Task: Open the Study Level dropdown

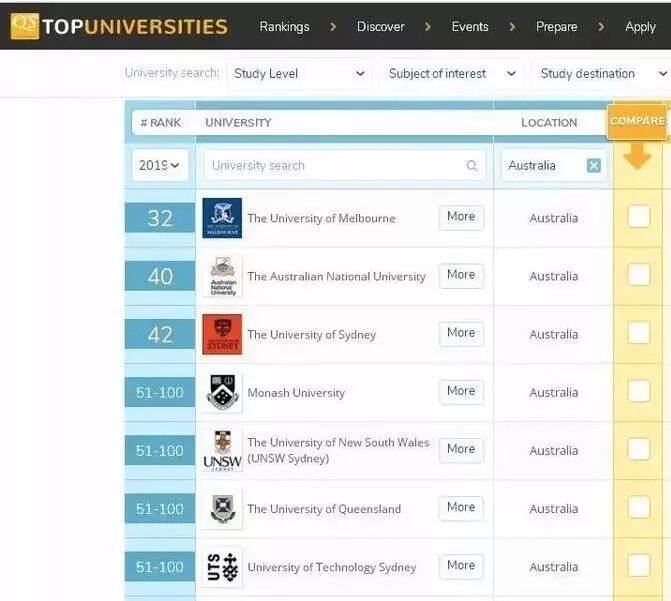Action: click(x=300, y=74)
